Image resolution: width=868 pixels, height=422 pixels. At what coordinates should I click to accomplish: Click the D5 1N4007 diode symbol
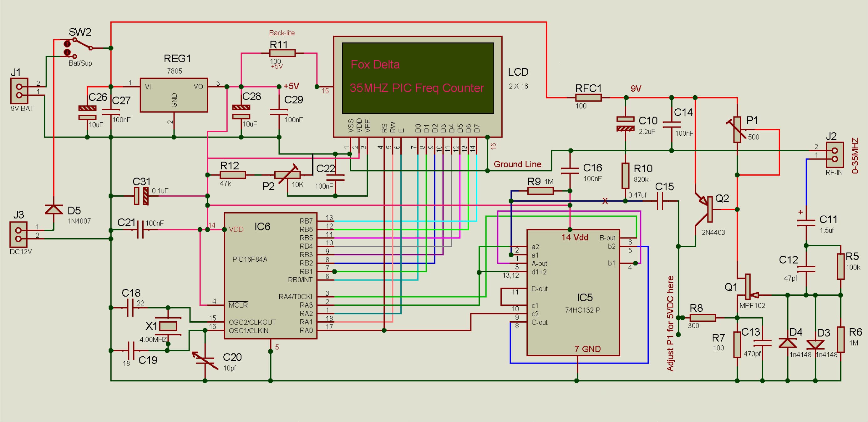tap(54, 209)
